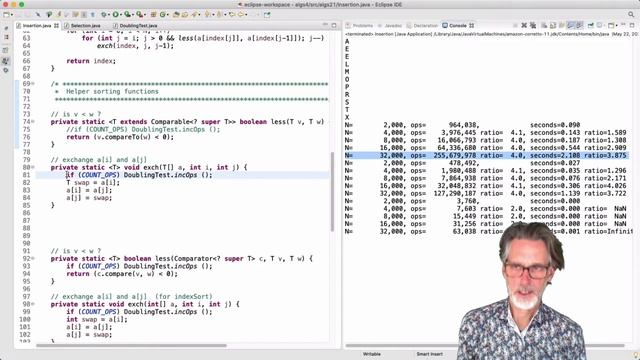
Task: Click the 'return index;' line in editor
Action: click(x=91, y=61)
